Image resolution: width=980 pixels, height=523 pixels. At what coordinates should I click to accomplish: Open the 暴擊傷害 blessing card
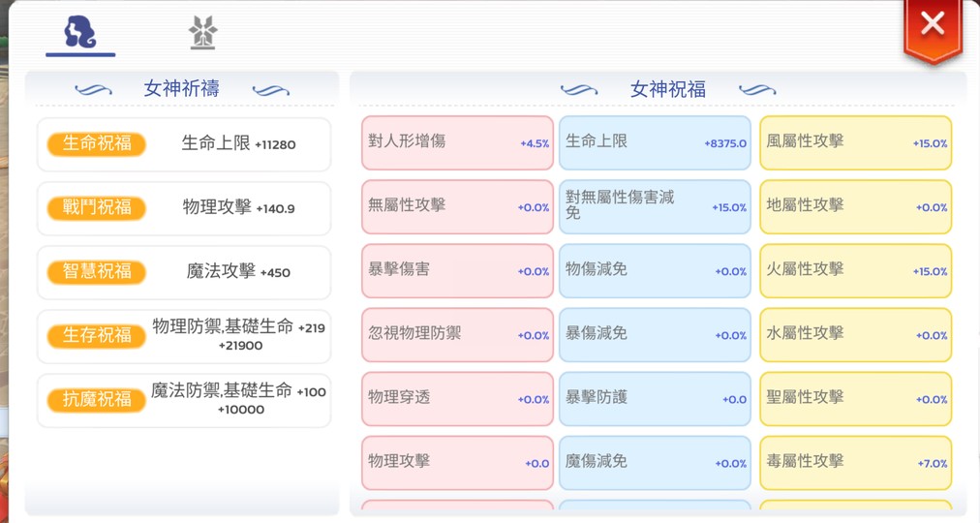(x=457, y=270)
